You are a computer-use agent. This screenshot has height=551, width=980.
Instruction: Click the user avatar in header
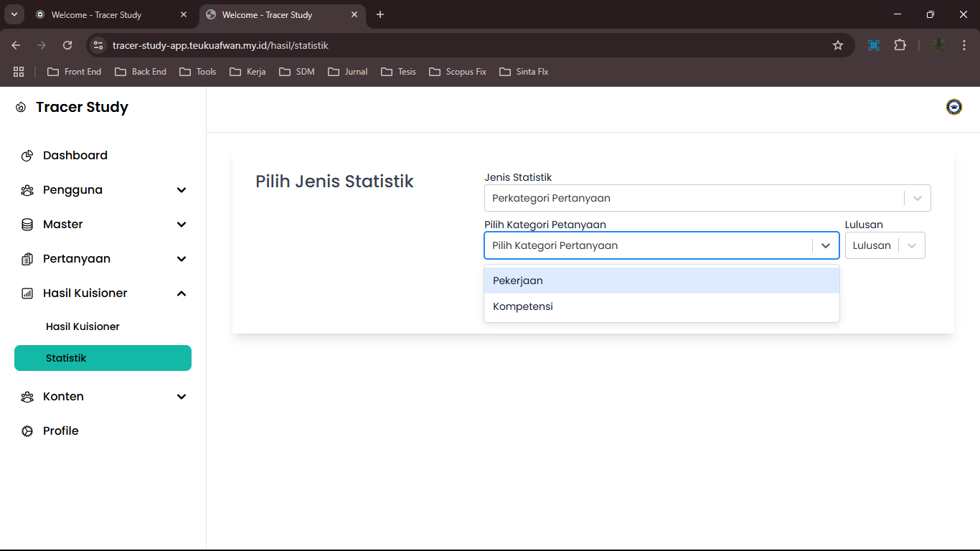[x=953, y=107]
